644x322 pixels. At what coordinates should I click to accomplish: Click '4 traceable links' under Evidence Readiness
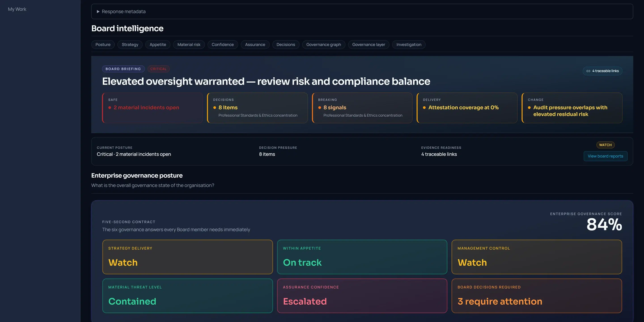pyautogui.click(x=439, y=154)
